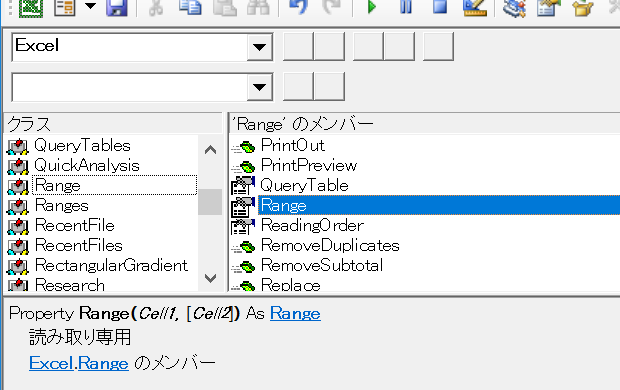
Task: Click class list scroll up arrow
Action: click(210, 150)
